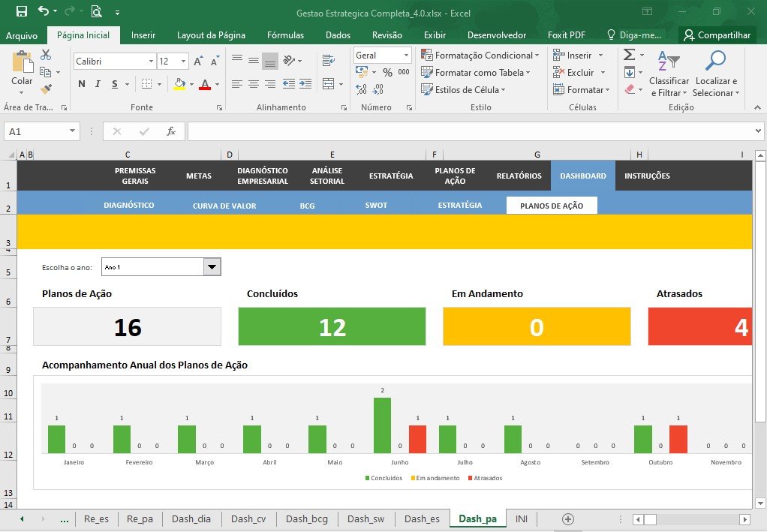The width and height of the screenshot is (767, 532).
Task: Open the Calibri font name dropdown
Action: click(x=151, y=61)
